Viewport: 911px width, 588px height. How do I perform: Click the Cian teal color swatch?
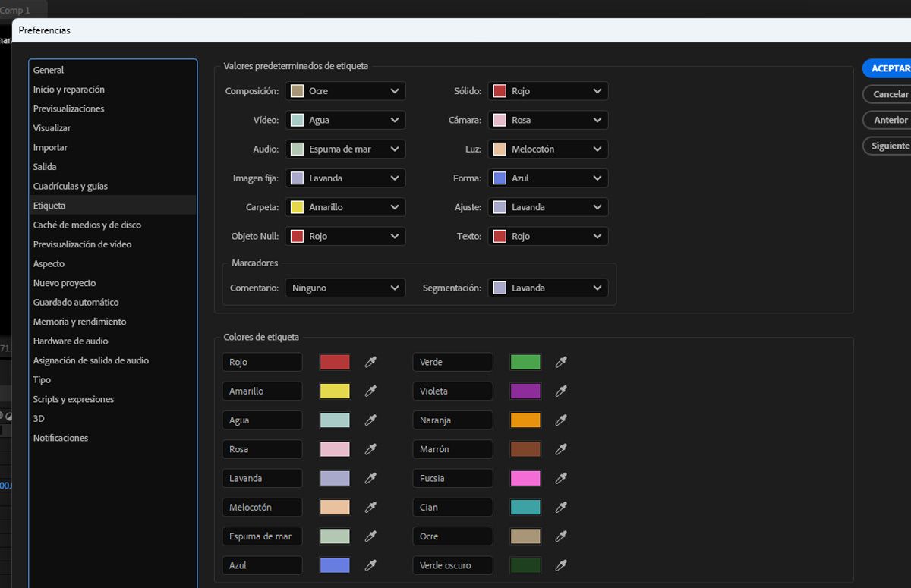pos(525,507)
